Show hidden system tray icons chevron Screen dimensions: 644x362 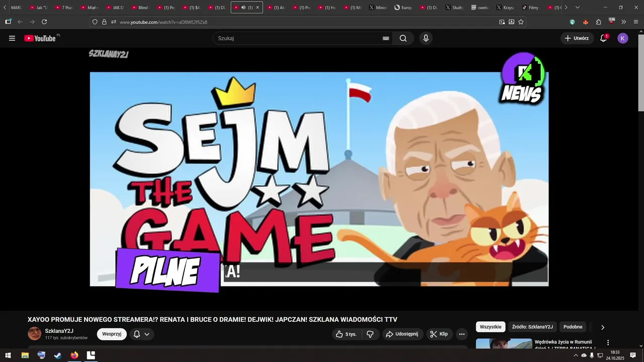(576, 355)
